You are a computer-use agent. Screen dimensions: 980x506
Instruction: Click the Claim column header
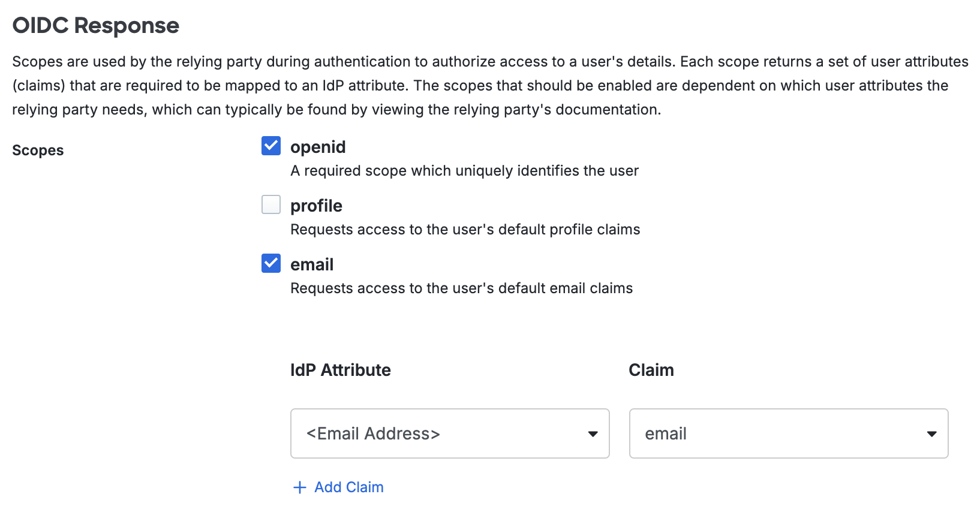(x=651, y=370)
